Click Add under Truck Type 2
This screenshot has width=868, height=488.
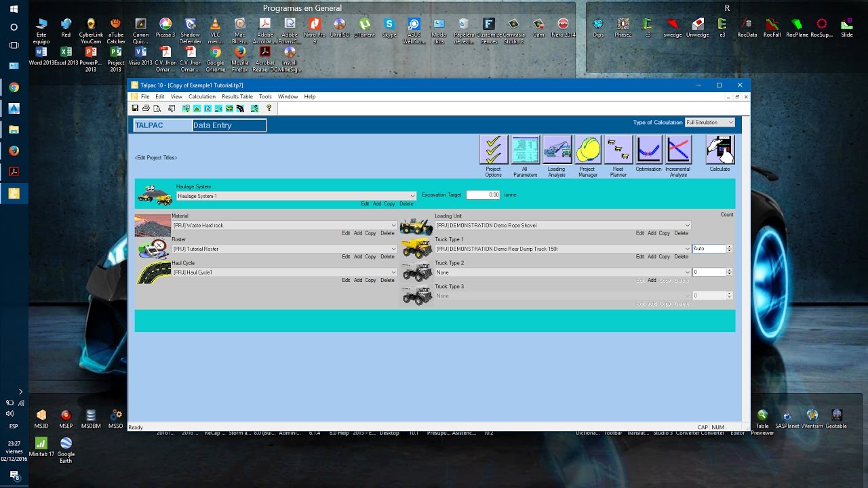click(x=652, y=280)
